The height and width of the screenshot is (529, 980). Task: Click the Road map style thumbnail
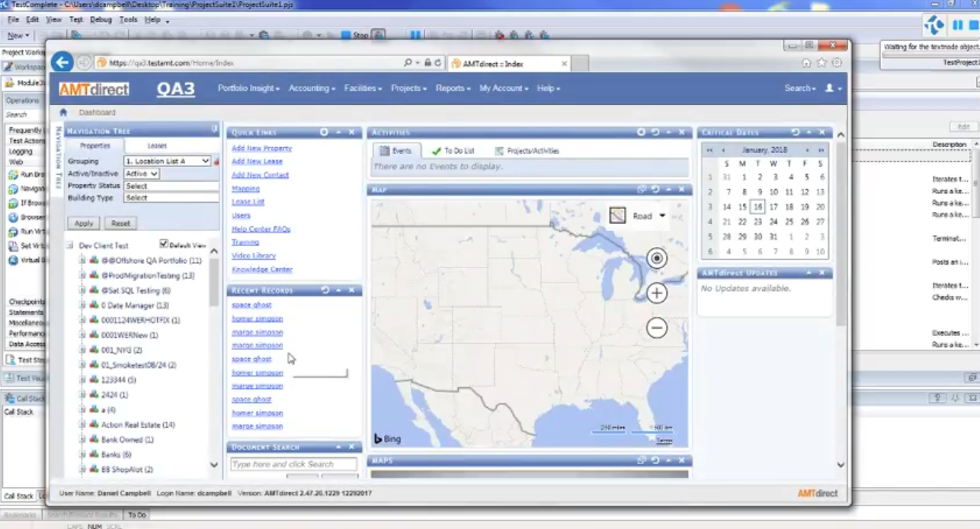click(x=618, y=216)
